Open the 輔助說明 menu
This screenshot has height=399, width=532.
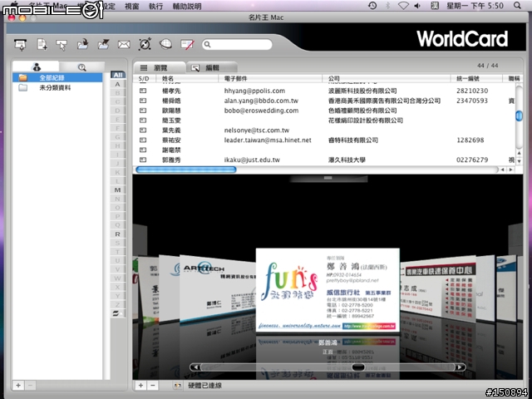pyautogui.click(x=187, y=6)
